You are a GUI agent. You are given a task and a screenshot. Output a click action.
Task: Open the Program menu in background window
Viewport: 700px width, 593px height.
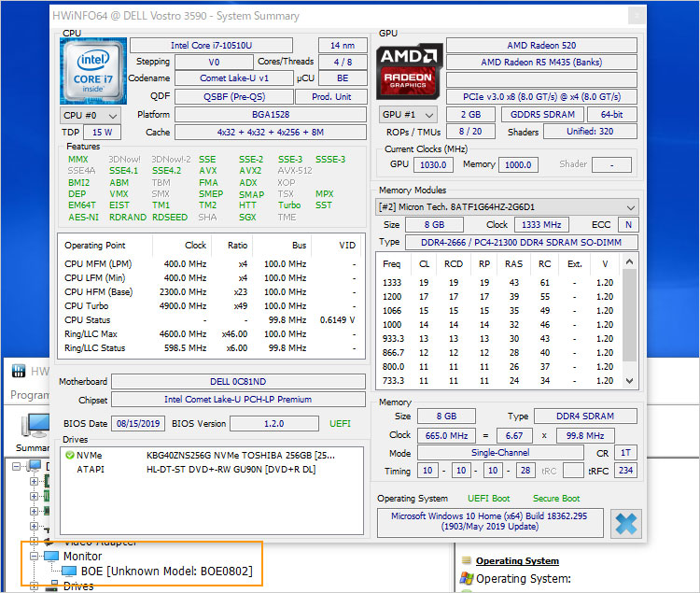[x=30, y=395]
